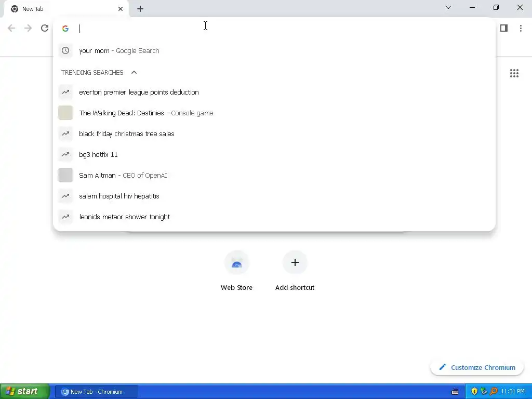This screenshot has width=532, height=399.
Task: Select the New Tab browser tab
Action: pos(66,9)
